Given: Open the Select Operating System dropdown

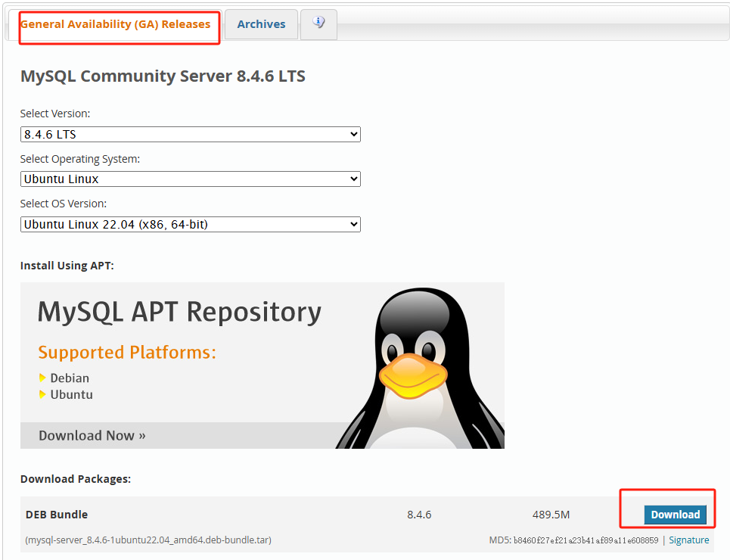Looking at the screenshot, I should tap(191, 179).
